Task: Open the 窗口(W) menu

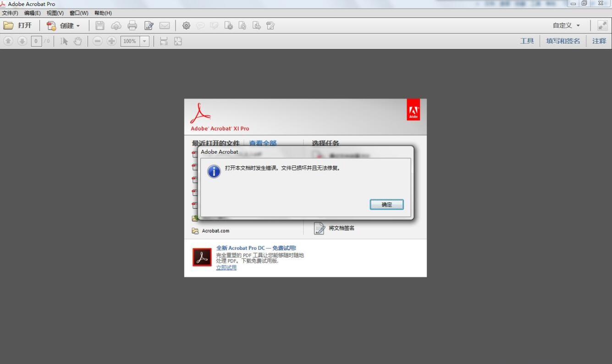Action: pos(79,13)
